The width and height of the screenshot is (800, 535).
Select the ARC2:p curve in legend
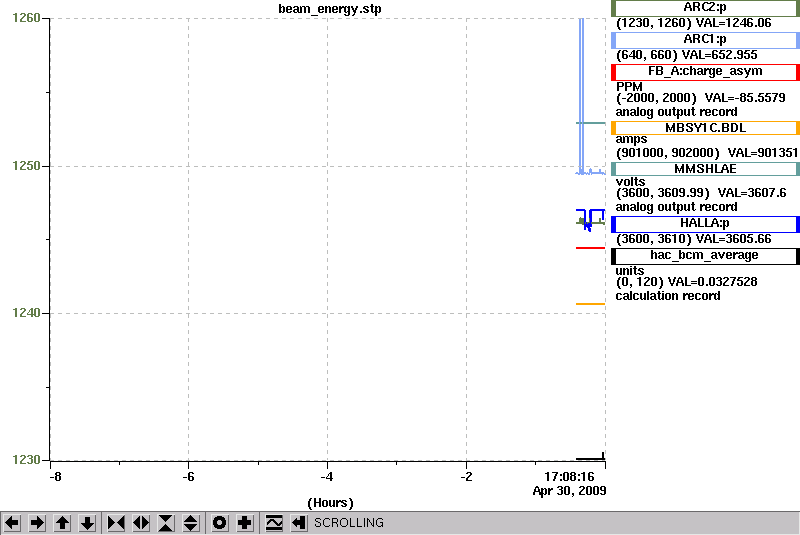coord(705,8)
